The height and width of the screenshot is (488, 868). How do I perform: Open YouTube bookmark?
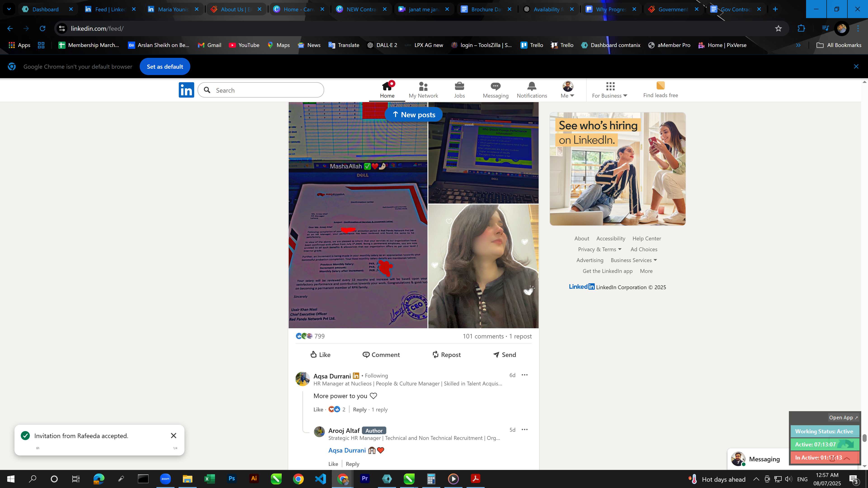tap(244, 45)
